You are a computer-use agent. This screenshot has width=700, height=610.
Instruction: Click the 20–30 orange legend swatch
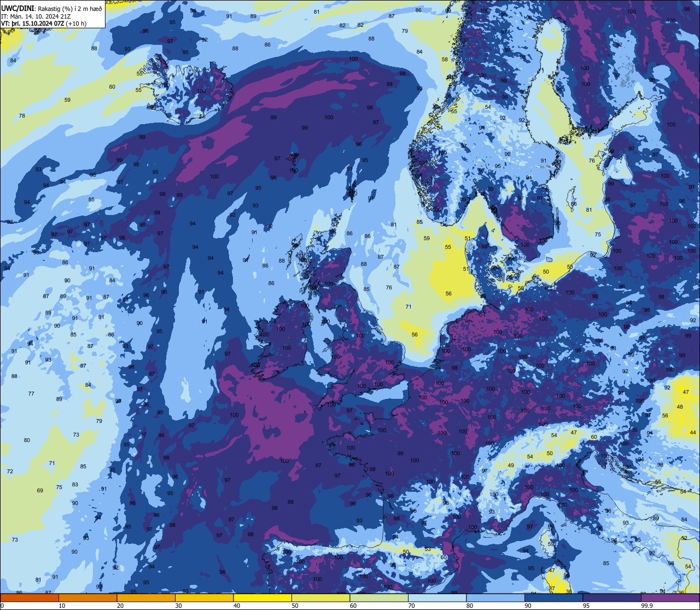[x=146, y=598]
